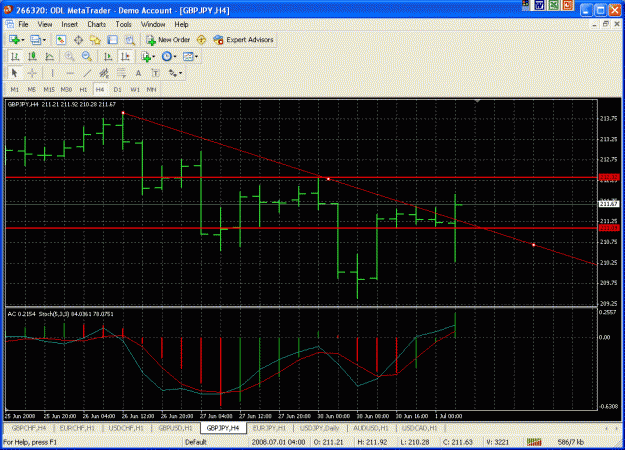
Task: Click the MDI document icon beside File menu
Action: [x=9, y=24]
